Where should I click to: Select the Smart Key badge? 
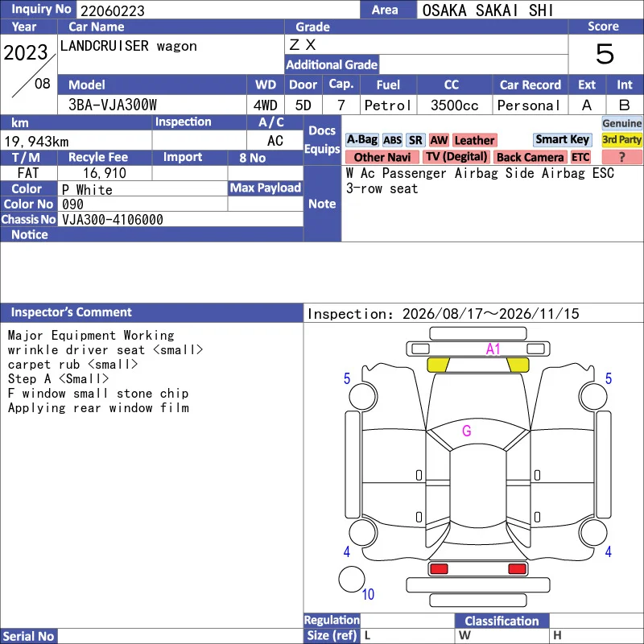point(562,139)
